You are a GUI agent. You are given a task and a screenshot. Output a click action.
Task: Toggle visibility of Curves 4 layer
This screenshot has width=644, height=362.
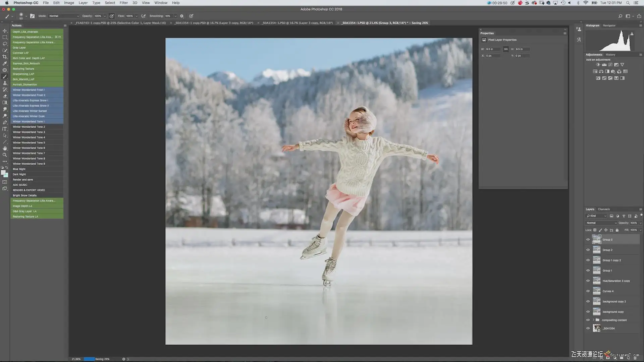588,291
